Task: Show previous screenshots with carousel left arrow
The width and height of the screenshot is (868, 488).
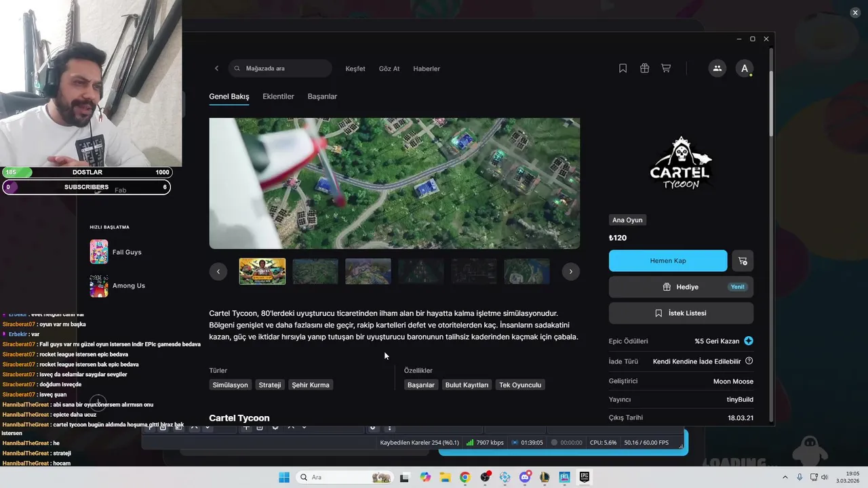Action: (218, 271)
